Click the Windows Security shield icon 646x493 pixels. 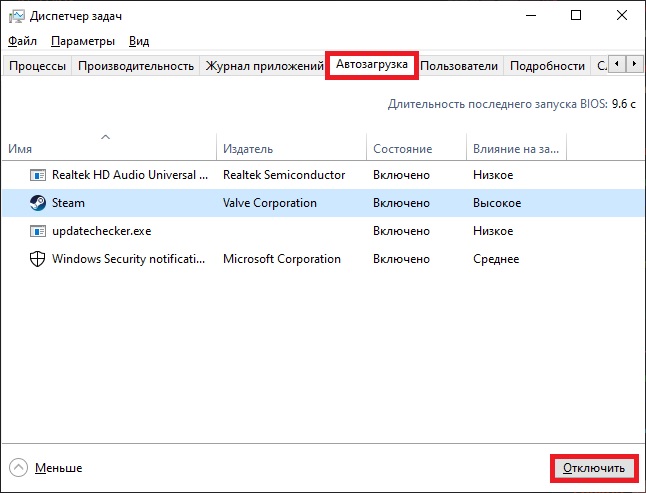click(38, 259)
